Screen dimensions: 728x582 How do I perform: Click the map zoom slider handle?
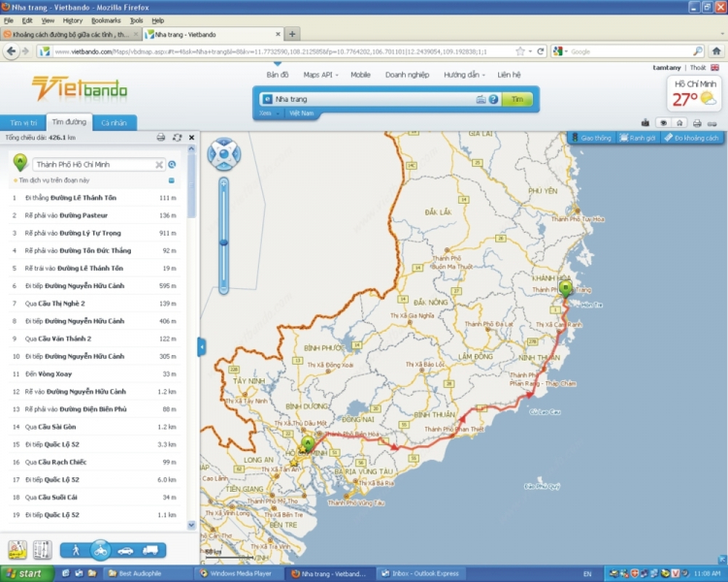[x=224, y=242]
